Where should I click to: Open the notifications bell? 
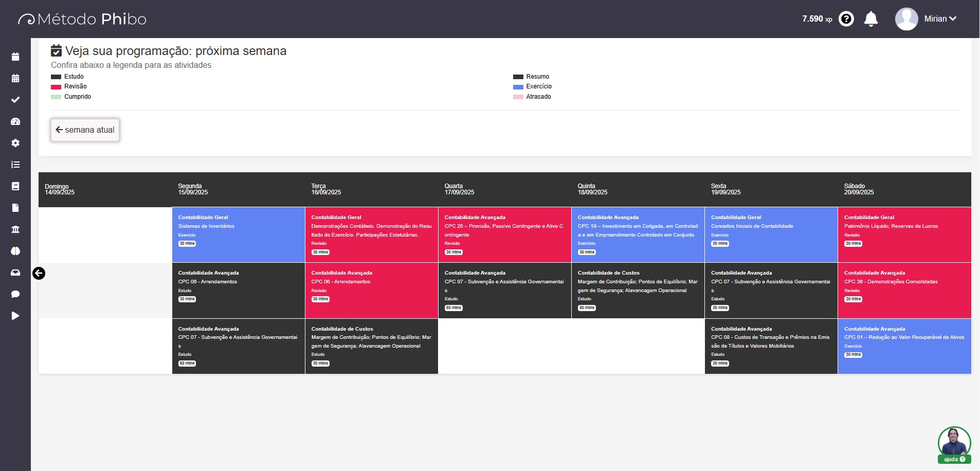coord(870,19)
